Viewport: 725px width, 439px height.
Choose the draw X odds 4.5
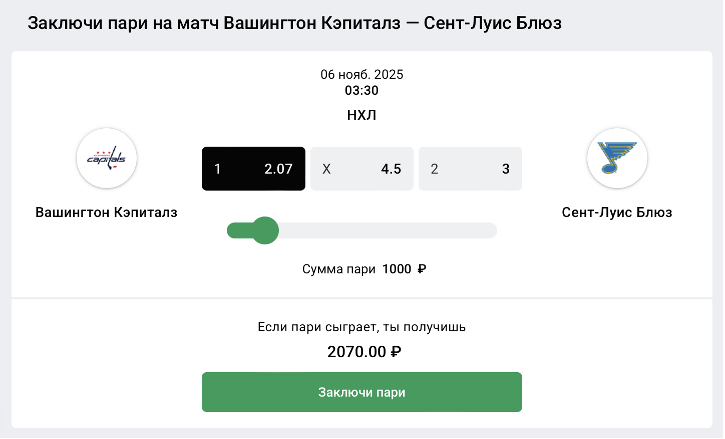362,169
